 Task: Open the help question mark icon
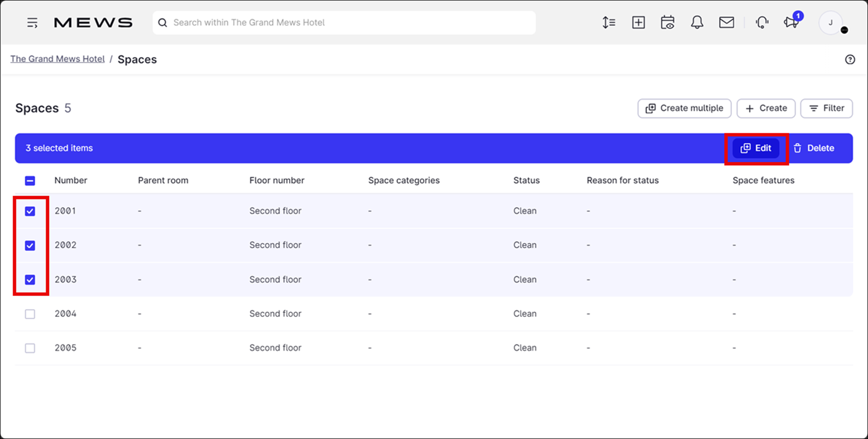(850, 59)
